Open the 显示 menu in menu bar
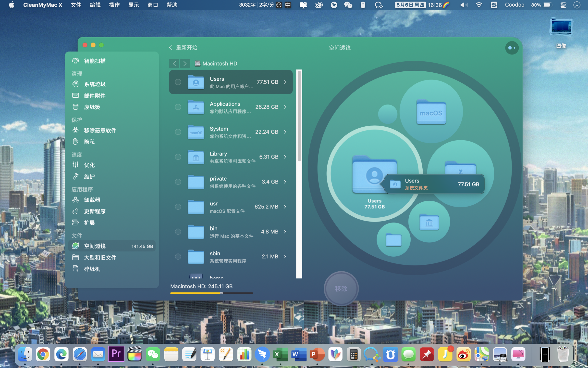Screen dimensions: 588x368 coord(134,5)
